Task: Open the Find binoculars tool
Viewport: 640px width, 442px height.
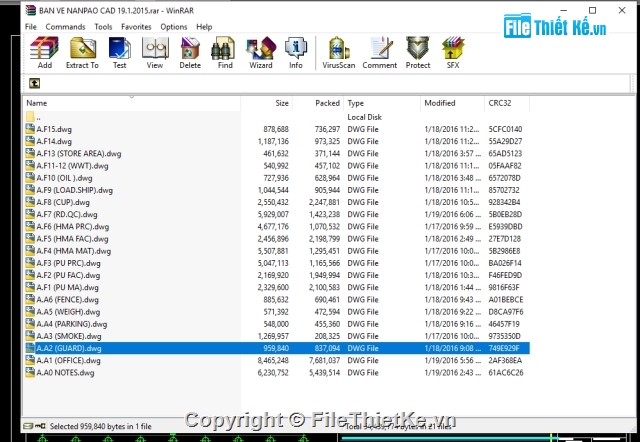Action: 224,52
